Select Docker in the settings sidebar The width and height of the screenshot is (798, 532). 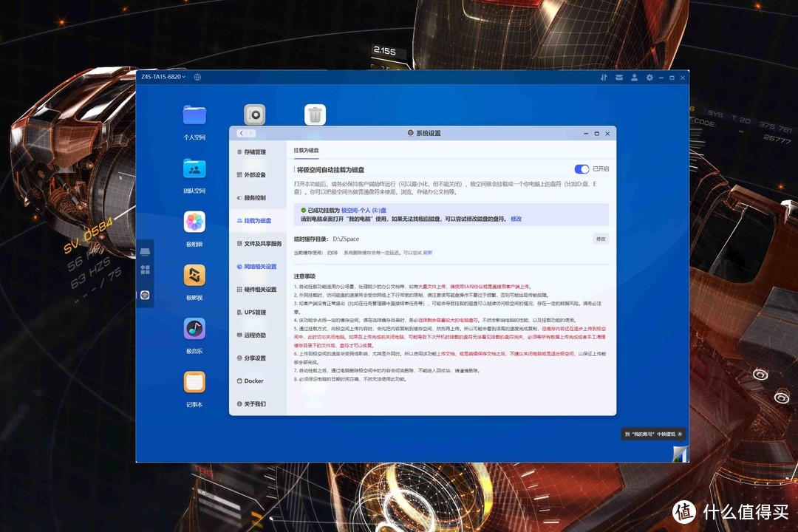click(254, 381)
